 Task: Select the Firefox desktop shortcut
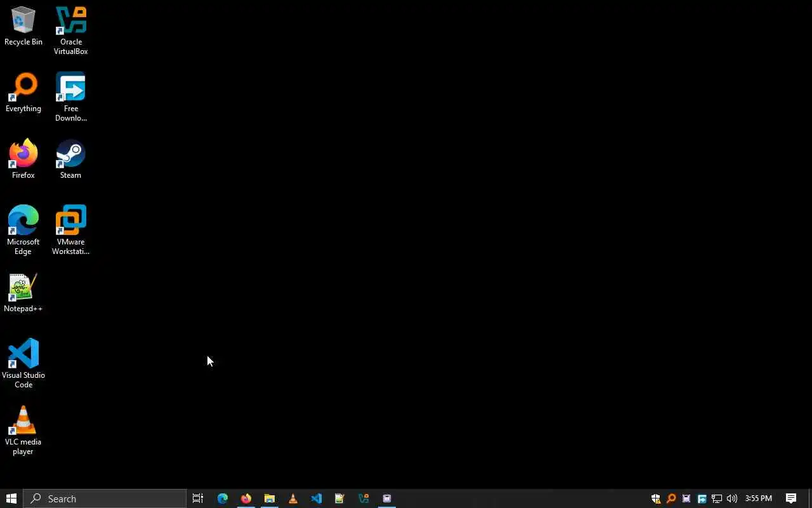point(23,160)
